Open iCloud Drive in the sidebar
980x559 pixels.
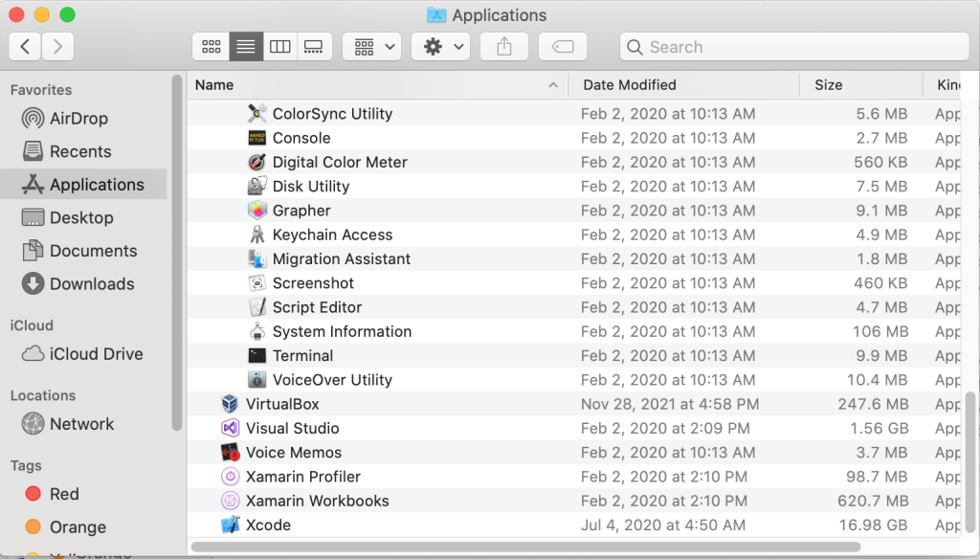click(82, 354)
